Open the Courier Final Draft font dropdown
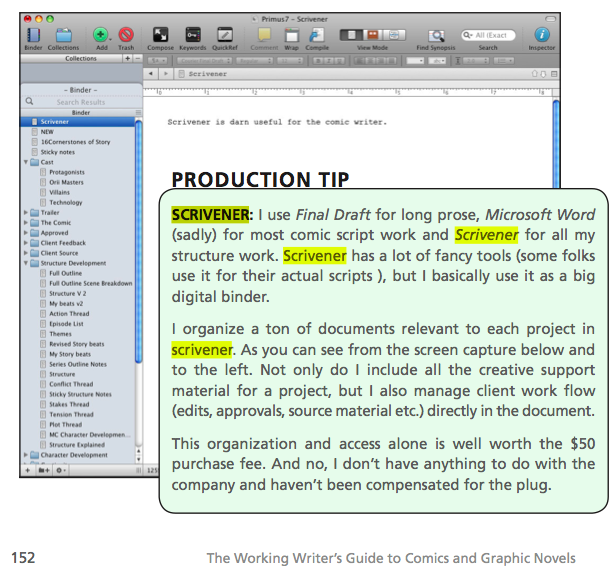The height and width of the screenshot is (576, 615). pos(204,61)
